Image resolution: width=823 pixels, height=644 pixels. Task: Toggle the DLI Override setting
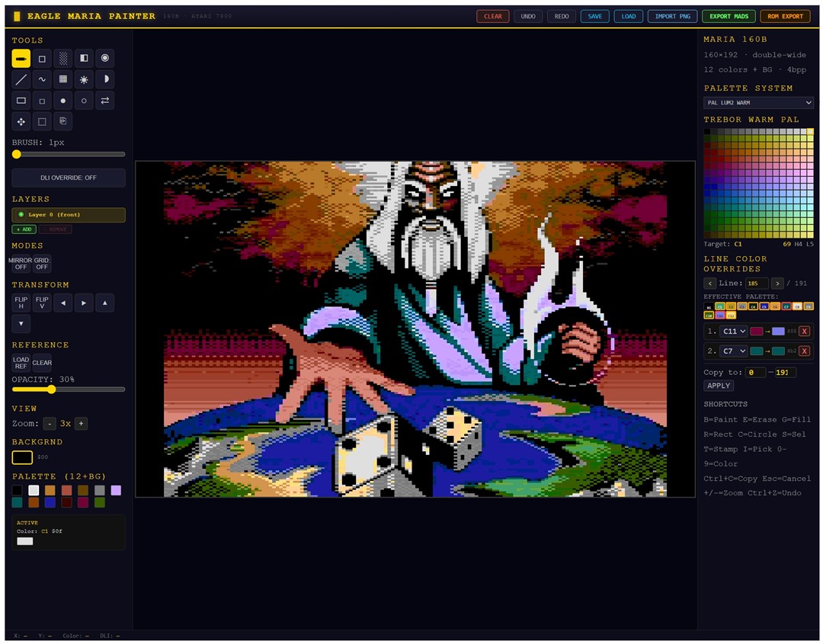point(68,178)
